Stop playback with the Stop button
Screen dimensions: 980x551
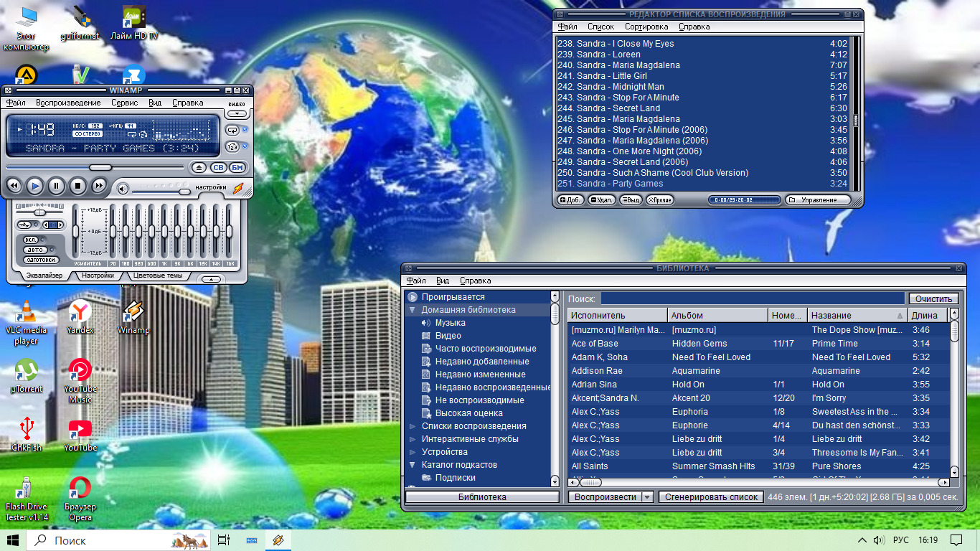(x=77, y=187)
